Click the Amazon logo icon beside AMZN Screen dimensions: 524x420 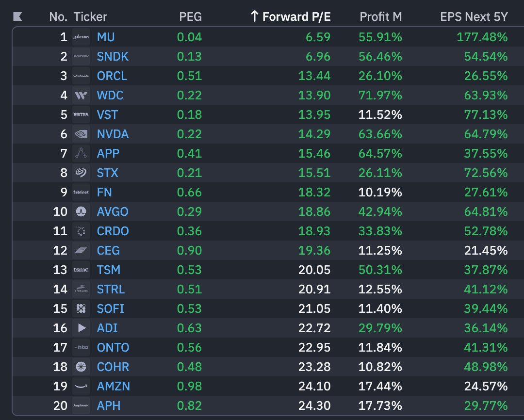coord(81,386)
